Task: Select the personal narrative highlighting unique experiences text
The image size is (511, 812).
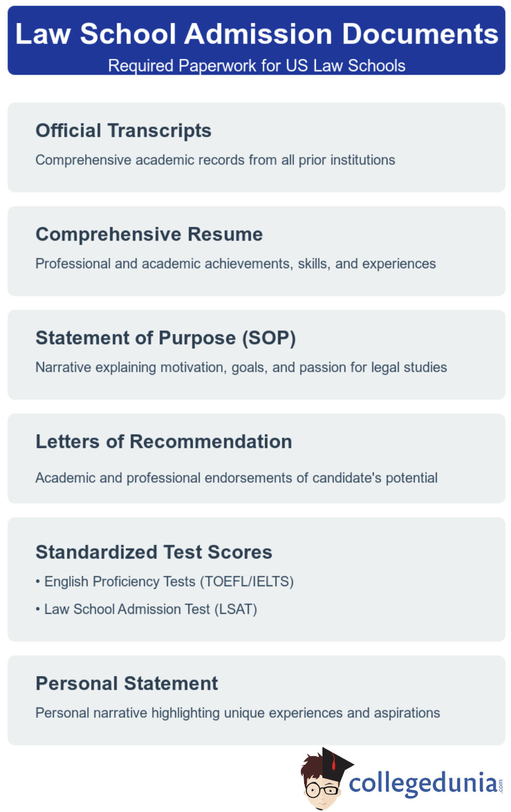Action: tap(238, 713)
